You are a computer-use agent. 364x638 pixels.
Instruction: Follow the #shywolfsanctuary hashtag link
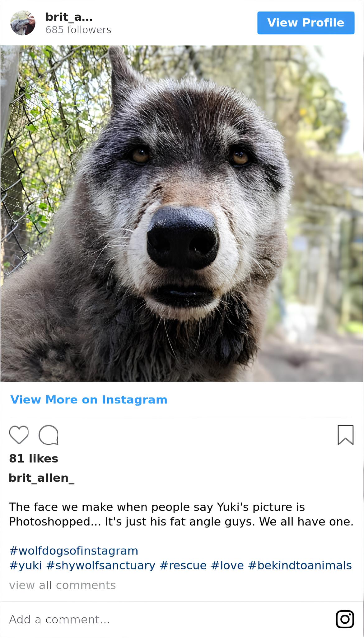tap(101, 565)
